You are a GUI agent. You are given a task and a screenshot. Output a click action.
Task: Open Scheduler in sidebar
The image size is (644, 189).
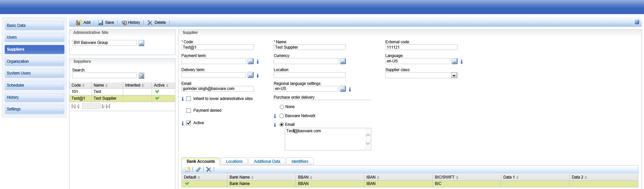pyautogui.click(x=35, y=85)
